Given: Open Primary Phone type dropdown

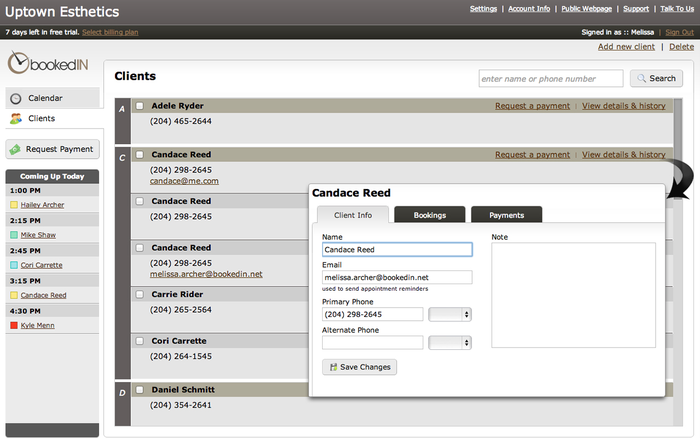Looking at the screenshot, I should pyautogui.click(x=449, y=314).
